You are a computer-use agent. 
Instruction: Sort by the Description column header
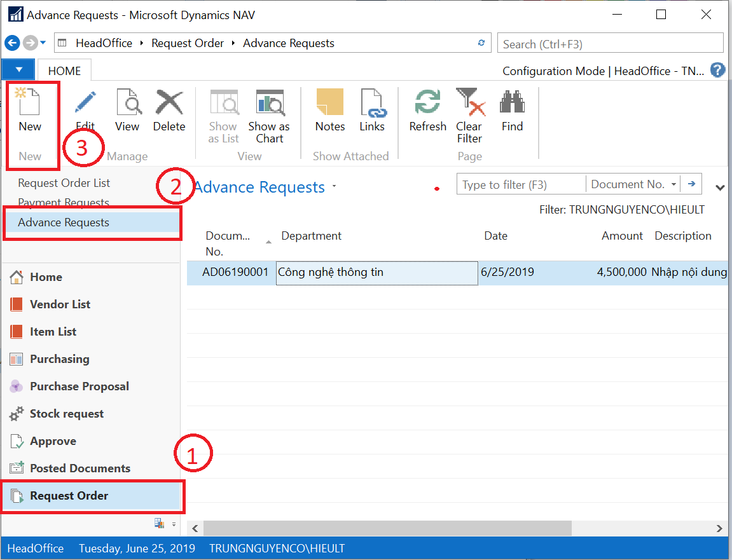coord(683,236)
